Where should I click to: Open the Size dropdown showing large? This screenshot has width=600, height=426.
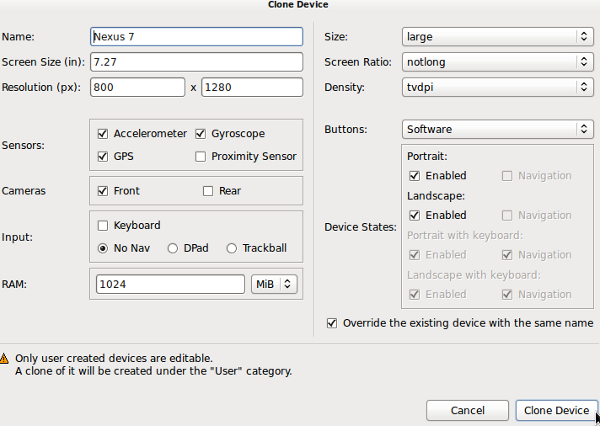[498, 37]
